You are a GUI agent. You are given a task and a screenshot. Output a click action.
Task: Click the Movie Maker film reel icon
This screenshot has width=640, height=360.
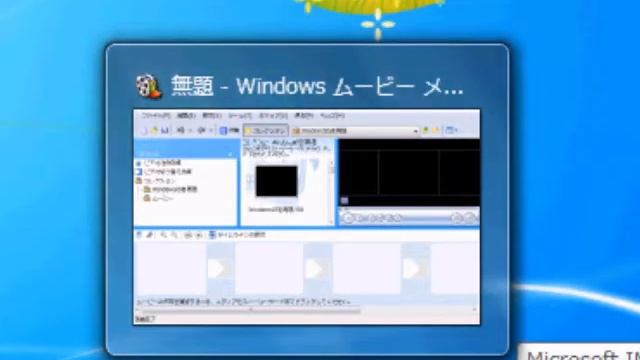149,86
